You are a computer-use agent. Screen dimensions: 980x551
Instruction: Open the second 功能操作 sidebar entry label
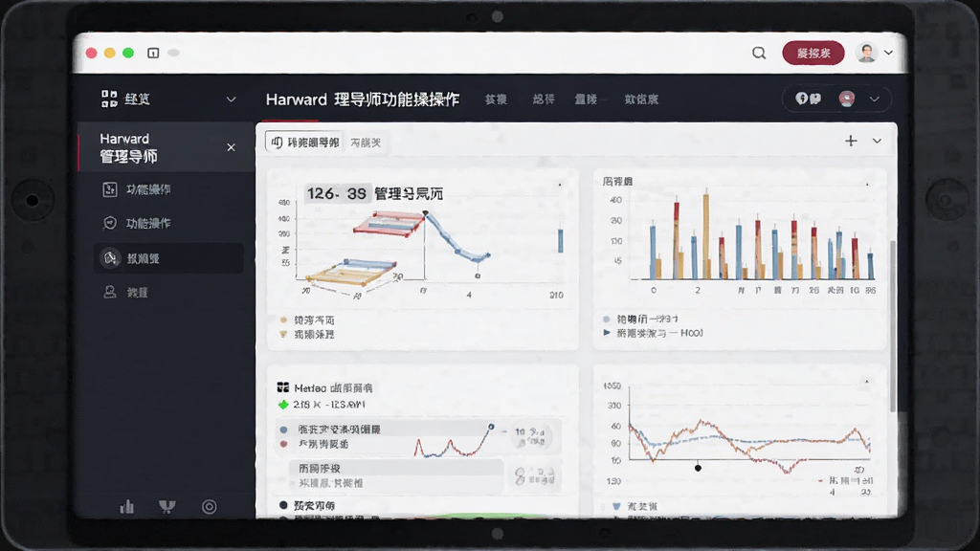pos(148,224)
